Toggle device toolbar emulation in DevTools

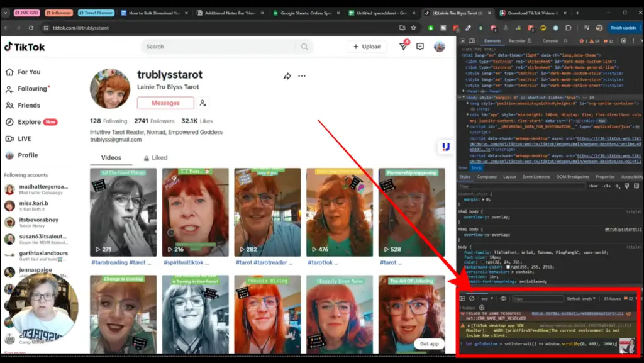coord(472,41)
